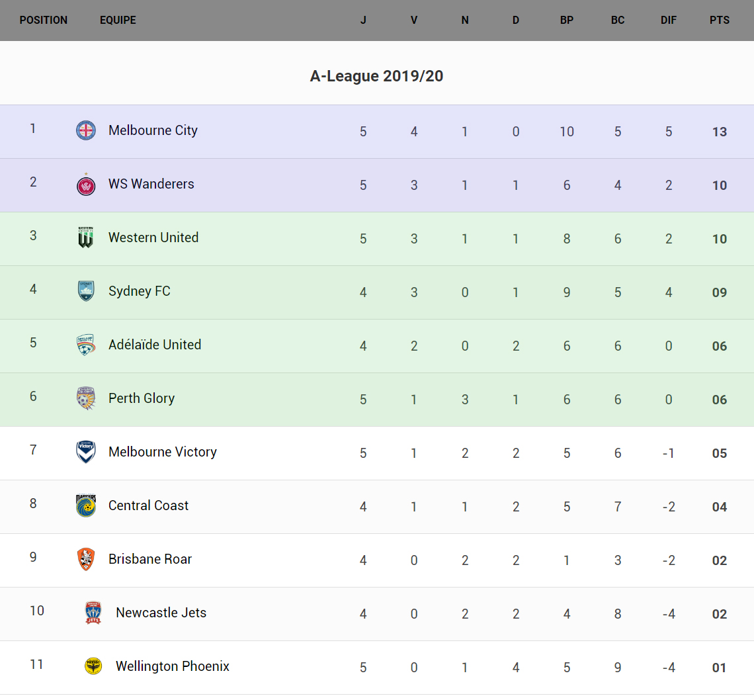The image size is (754, 700).
Task: Click the A-League 2019/20 title
Action: [x=376, y=76]
